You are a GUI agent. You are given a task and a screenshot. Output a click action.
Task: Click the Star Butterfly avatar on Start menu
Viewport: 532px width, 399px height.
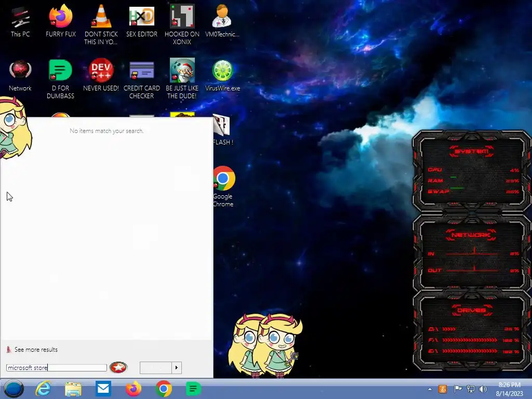point(15,128)
